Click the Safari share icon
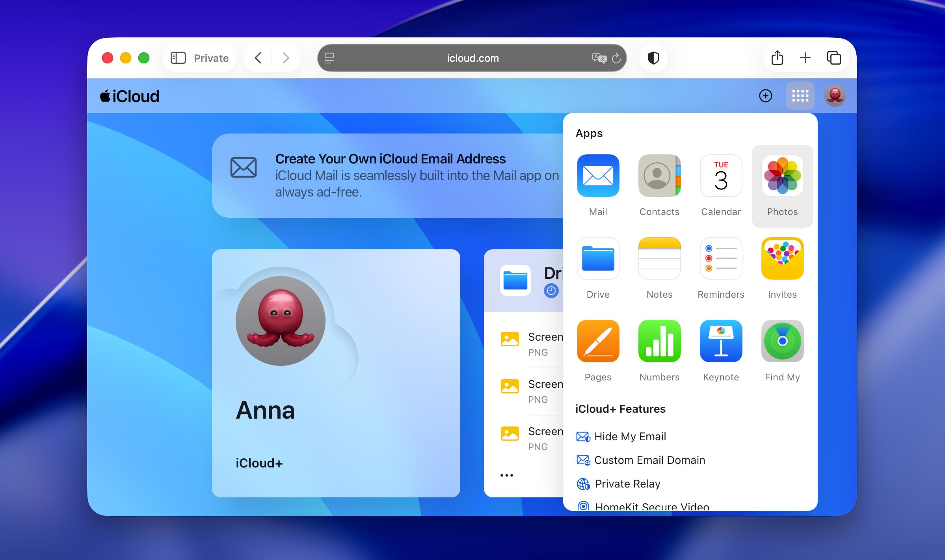This screenshot has height=560, width=945. (777, 58)
